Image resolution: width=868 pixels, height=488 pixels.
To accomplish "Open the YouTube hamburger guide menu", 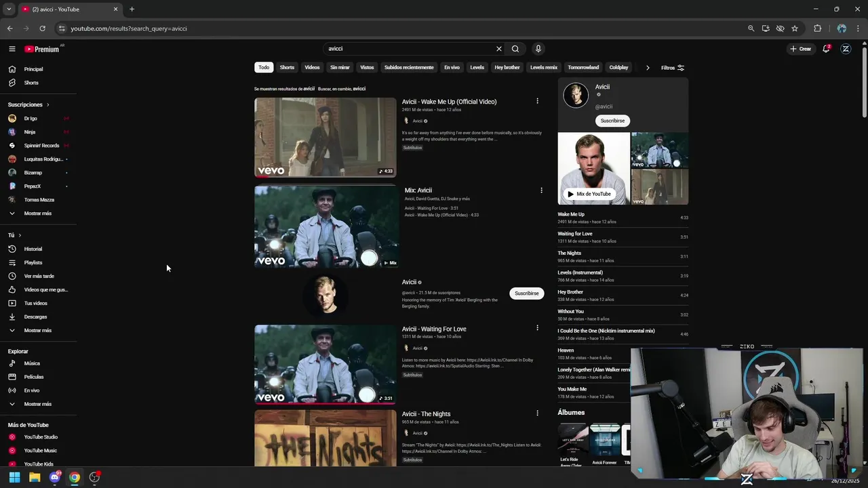I will 12,49.
